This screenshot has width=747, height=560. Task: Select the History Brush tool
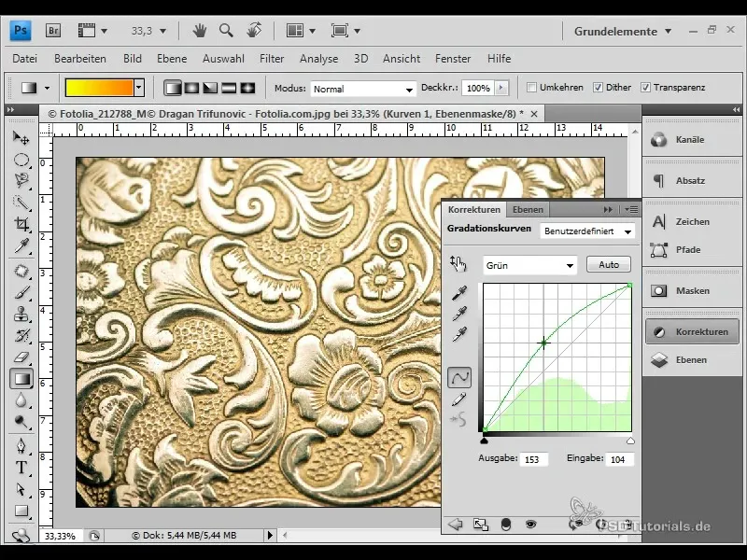click(x=21, y=336)
